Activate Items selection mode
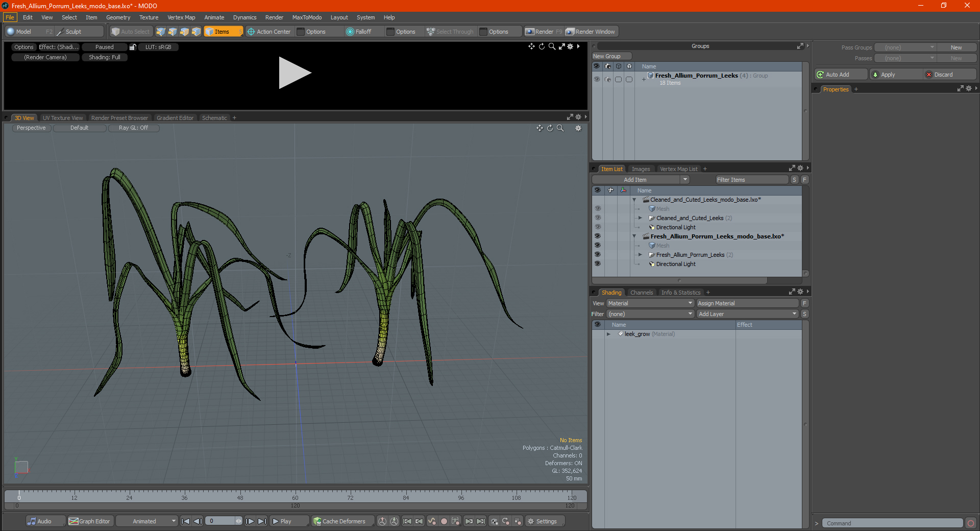 pos(223,32)
